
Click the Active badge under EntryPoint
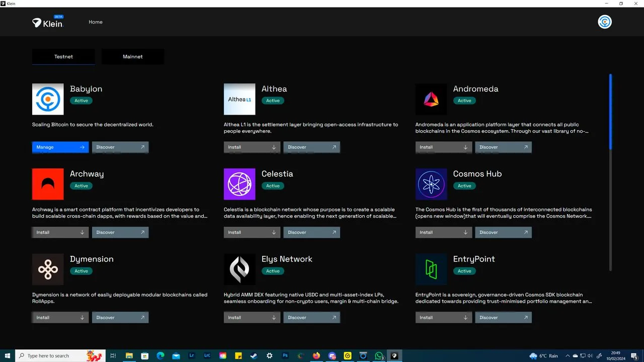click(x=464, y=271)
